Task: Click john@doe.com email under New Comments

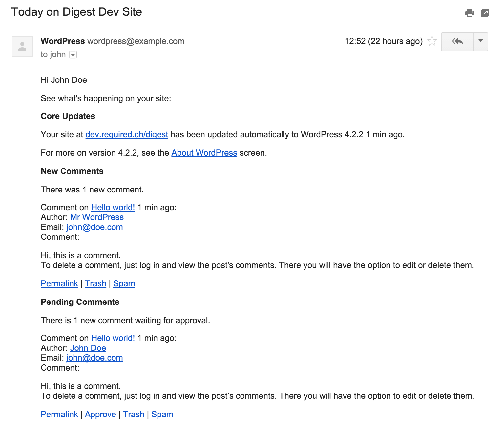Action: pyautogui.click(x=94, y=227)
